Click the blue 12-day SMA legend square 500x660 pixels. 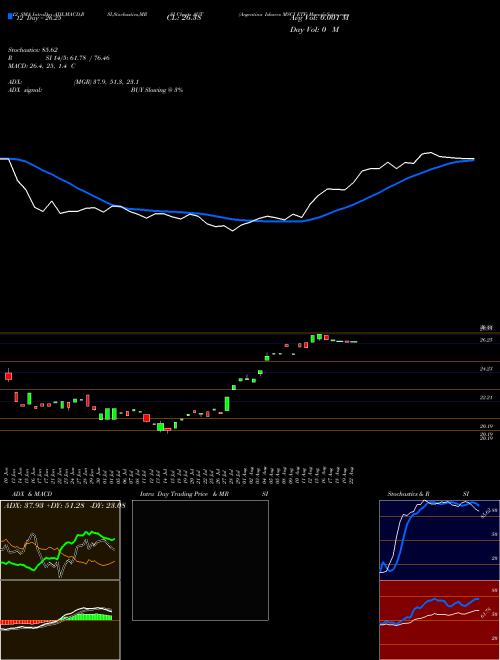pyautogui.click(x=10, y=16)
